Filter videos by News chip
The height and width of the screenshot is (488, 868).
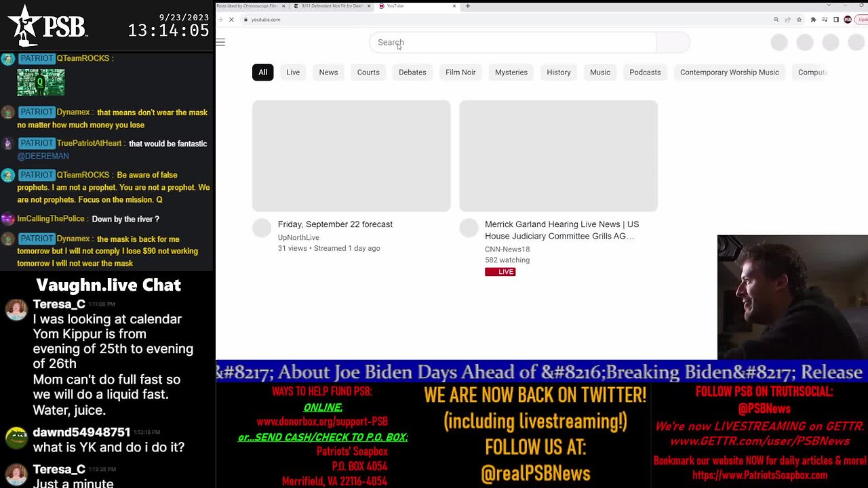328,72
